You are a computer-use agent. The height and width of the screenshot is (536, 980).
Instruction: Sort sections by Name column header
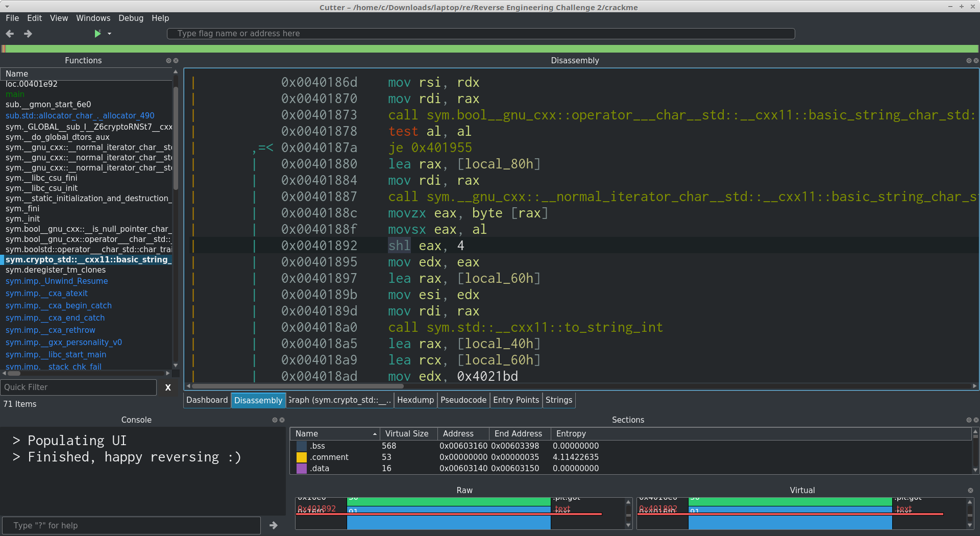(x=335, y=434)
